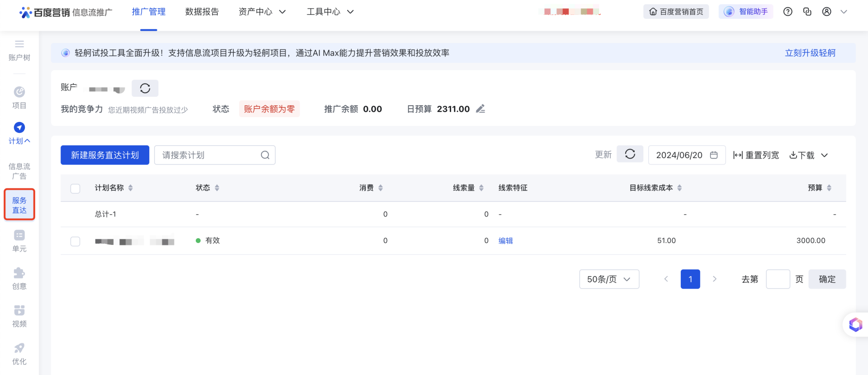Focus the 请搜索计划 search field

click(x=208, y=155)
